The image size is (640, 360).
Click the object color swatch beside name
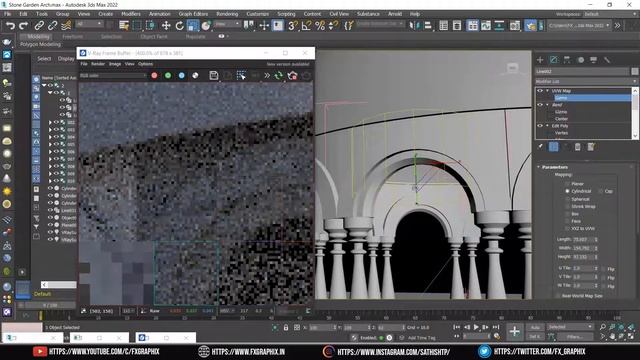coord(635,71)
